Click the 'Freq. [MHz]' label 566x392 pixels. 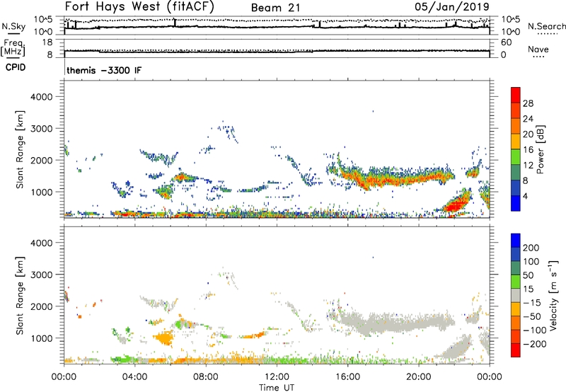pyautogui.click(x=13, y=47)
